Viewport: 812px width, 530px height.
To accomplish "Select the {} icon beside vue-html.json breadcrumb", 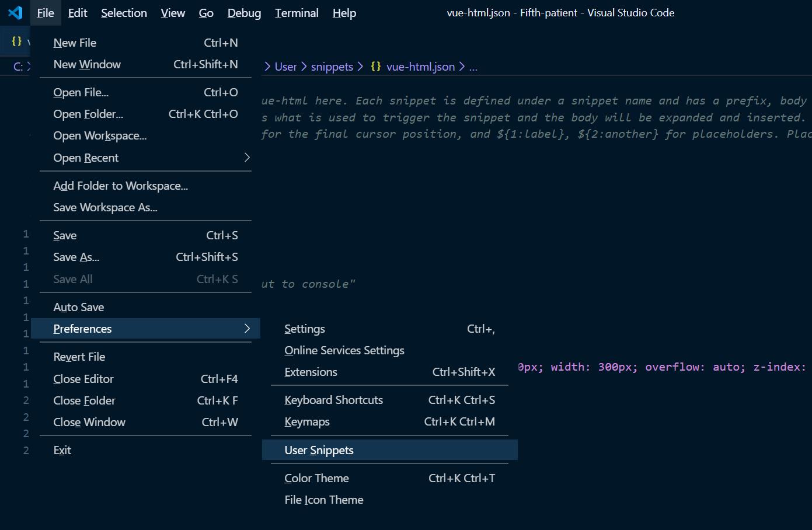I will 376,66.
